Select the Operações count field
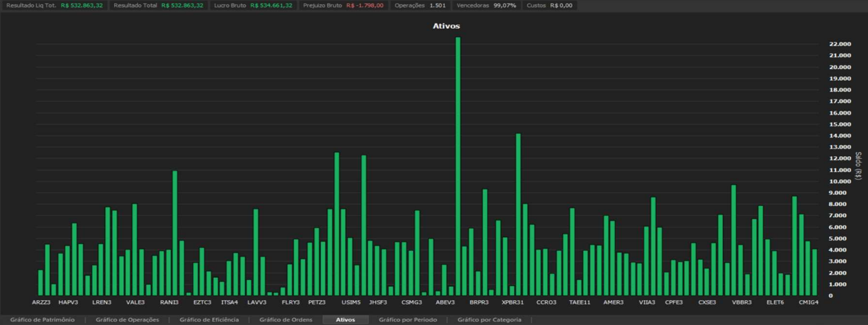The width and height of the screenshot is (868, 325). [x=419, y=6]
